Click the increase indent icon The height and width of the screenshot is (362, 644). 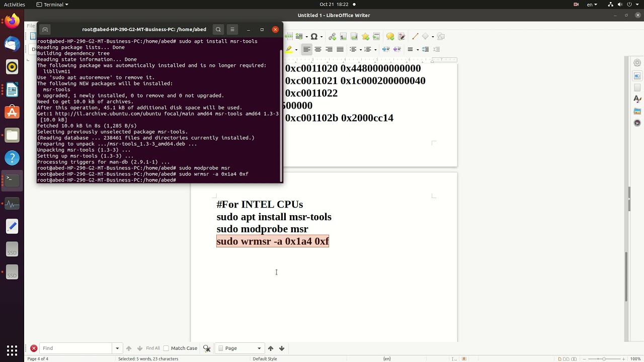[x=386, y=49]
